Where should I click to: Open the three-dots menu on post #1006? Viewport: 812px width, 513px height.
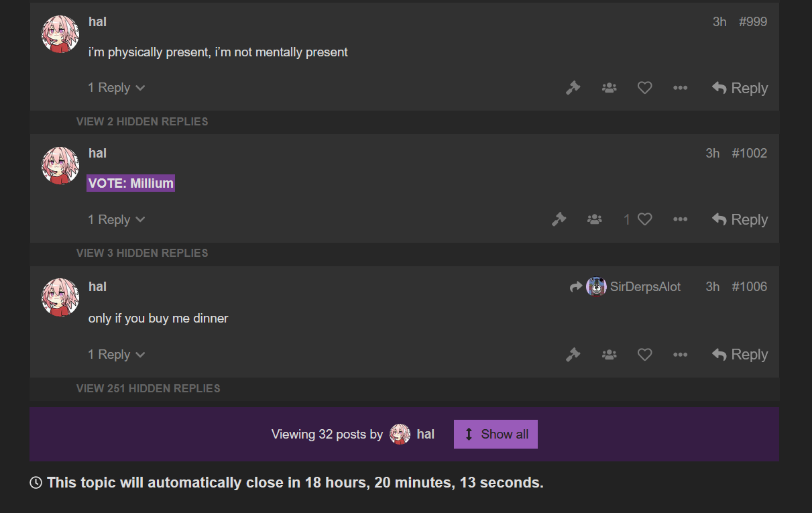pyautogui.click(x=680, y=354)
